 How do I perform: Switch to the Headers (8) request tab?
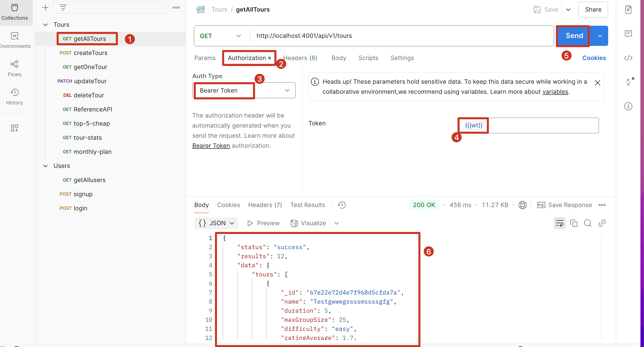click(x=300, y=58)
